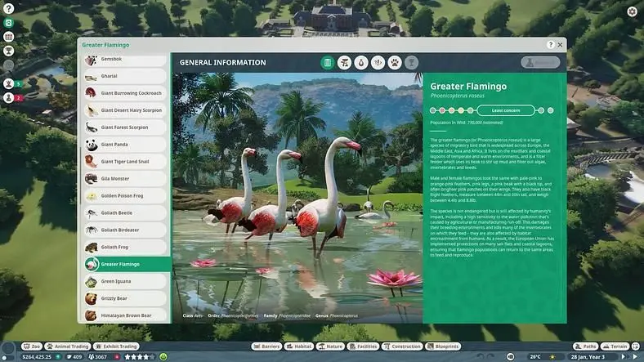Image resolution: width=644 pixels, height=362 pixels.
Task: Open the alerts icon with red badge
Action: [9, 98]
